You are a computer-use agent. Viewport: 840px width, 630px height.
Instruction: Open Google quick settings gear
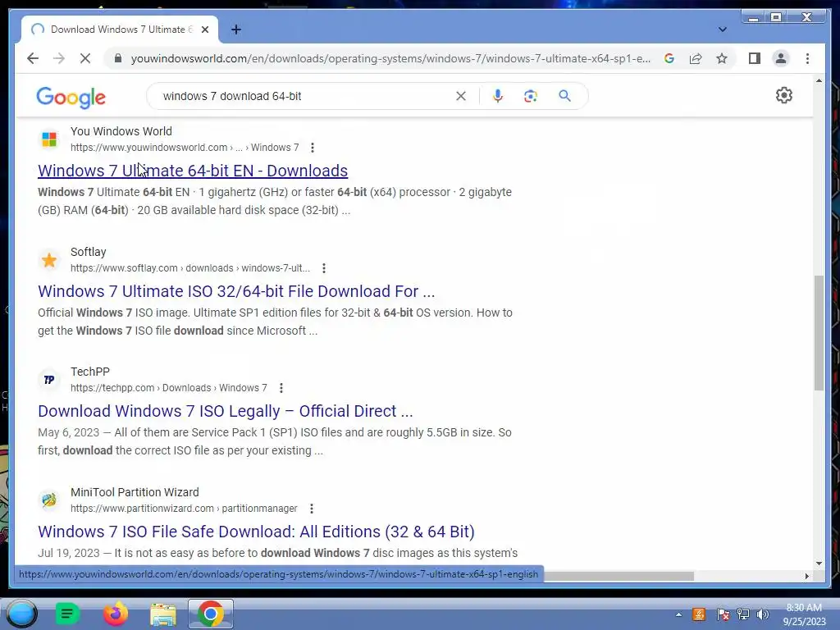click(783, 95)
